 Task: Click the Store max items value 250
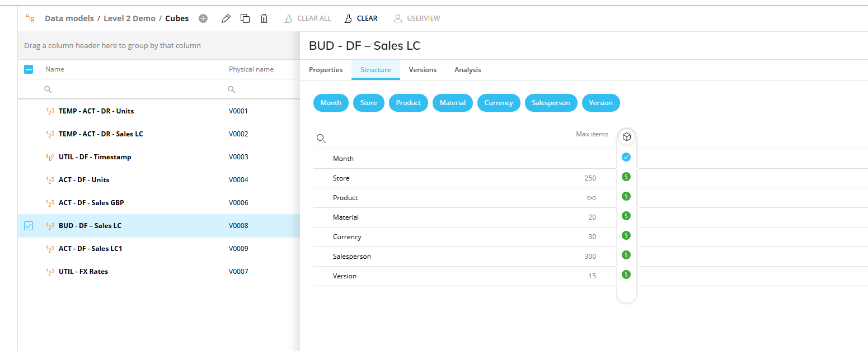click(590, 178)
